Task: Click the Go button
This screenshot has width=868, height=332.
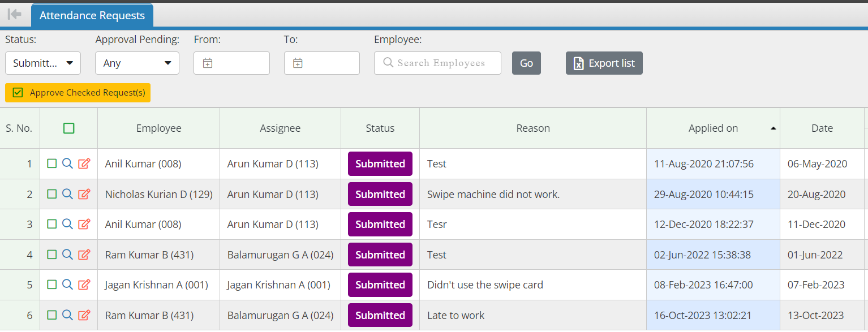Action: pyautogui.click(x=526, y=63)
